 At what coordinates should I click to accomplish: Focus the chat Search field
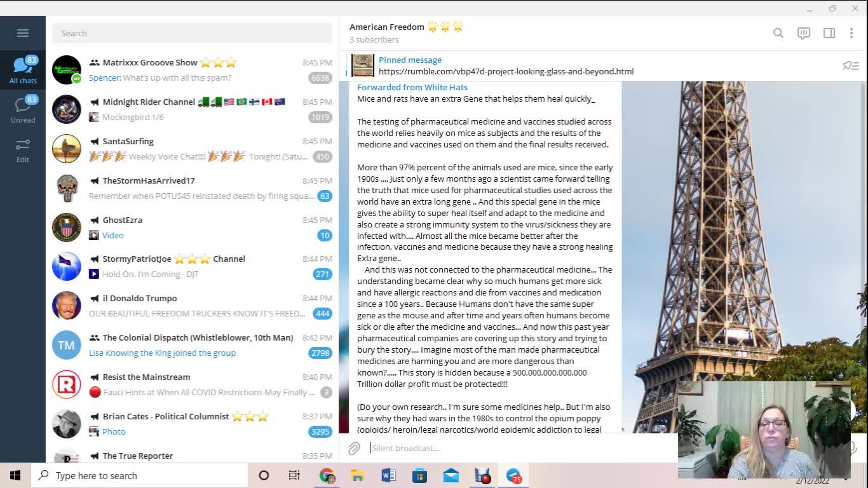192,33
